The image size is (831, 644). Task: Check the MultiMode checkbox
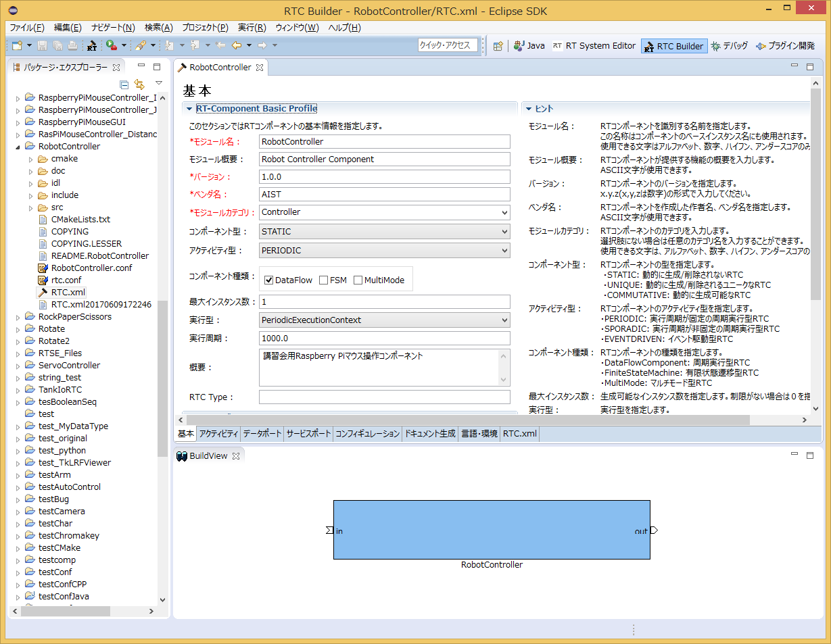coord(358,280)
